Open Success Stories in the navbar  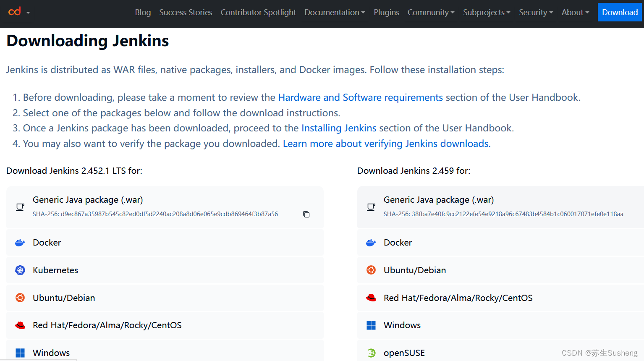(186, 12)
